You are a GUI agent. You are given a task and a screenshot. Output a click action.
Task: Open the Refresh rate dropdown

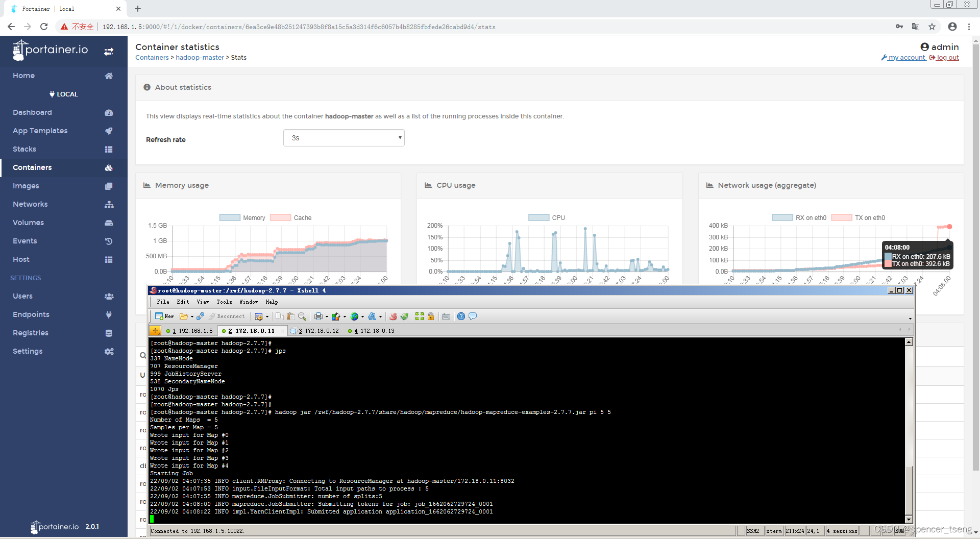click(x=344, y=137)
